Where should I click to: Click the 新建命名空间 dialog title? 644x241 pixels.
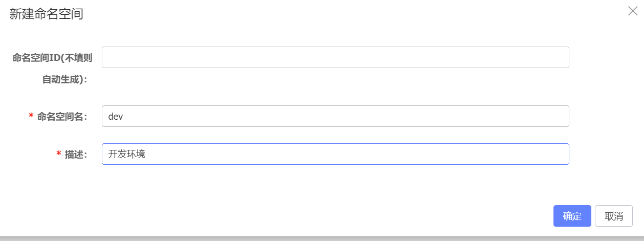coord(47,14)
